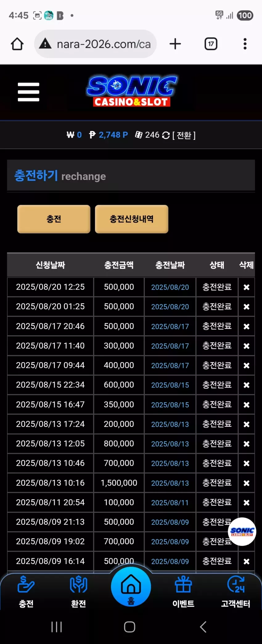Image resolution: width=262 pixels, height=644 pixels.
Task: Open a new browser tab with plus icon
Action: click(x=175, y=44)
